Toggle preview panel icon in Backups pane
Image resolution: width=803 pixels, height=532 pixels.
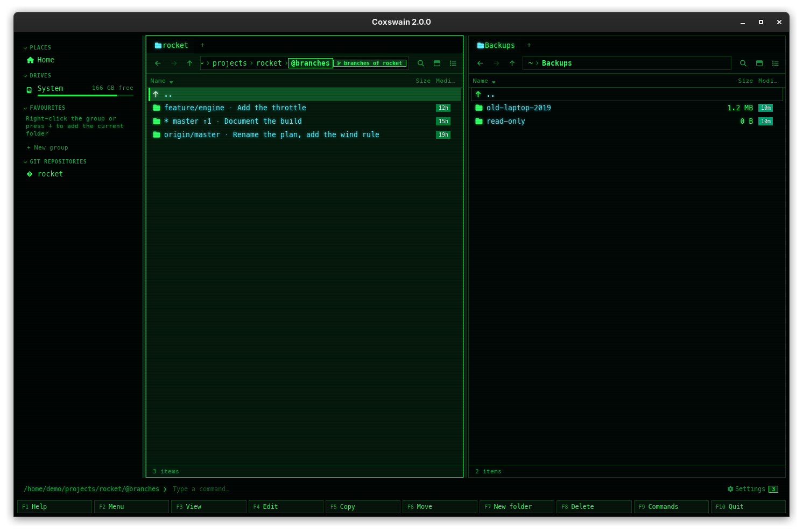[759, 63]
